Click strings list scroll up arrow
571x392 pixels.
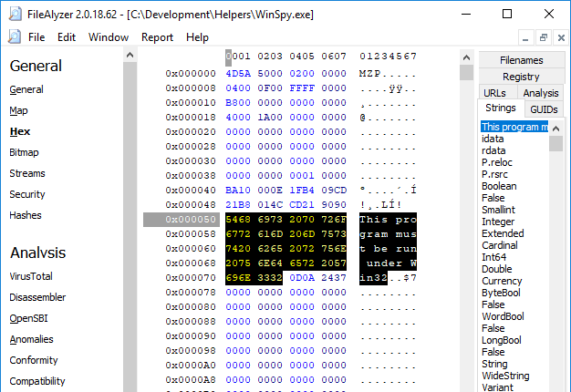(555, 129)
